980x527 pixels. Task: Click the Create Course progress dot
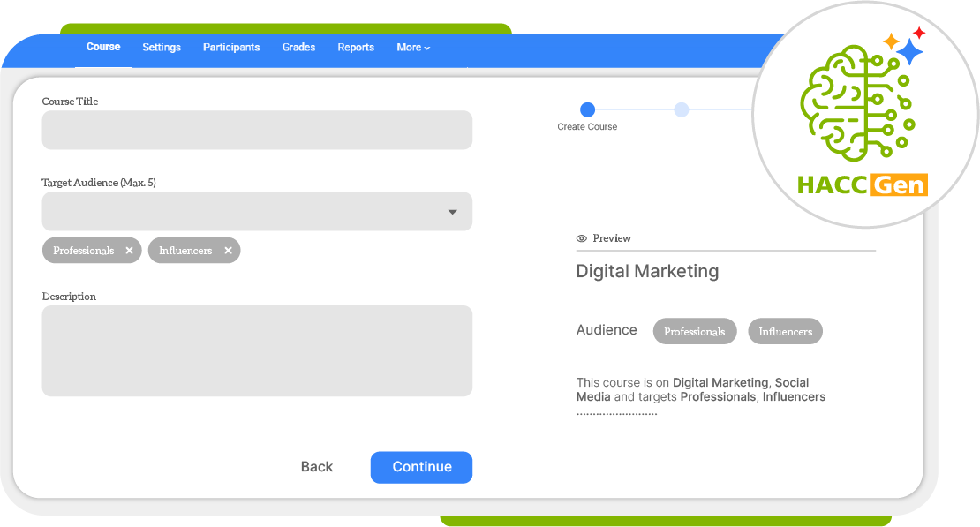(x=588, y=109)
